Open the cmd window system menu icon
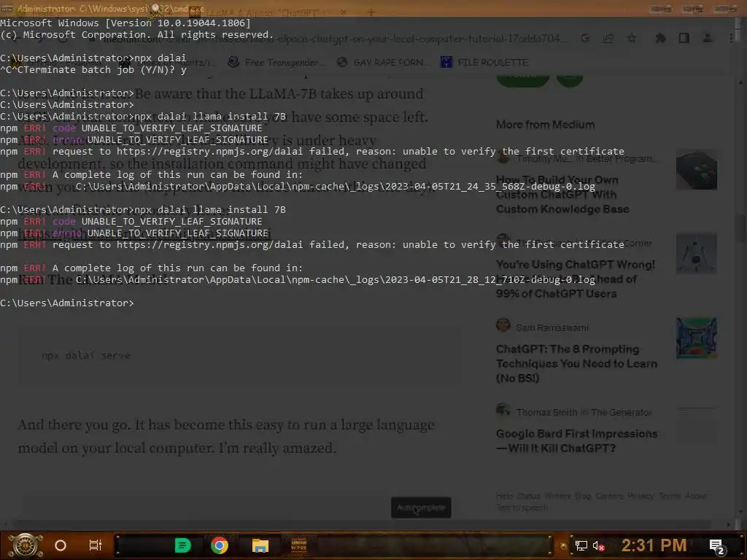The width and height of the screenshot is (747, 560). coord(7,8)
